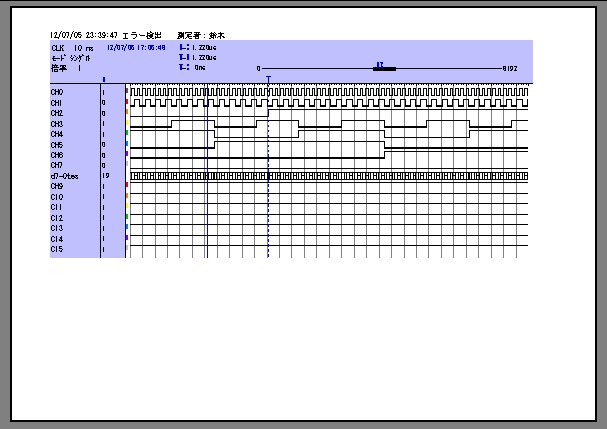Select the CH3 channel label
607x429 pixels.
coord(57,123)
